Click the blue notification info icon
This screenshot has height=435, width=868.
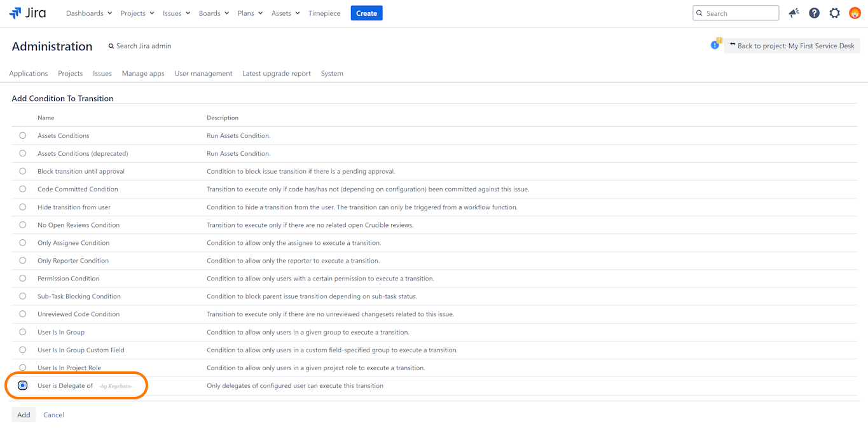click(715, 45)
